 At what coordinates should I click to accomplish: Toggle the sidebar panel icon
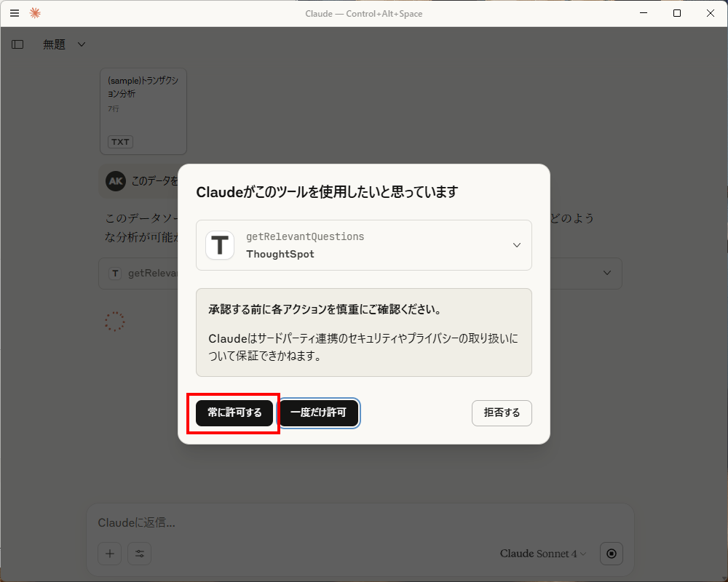point(17,44)
